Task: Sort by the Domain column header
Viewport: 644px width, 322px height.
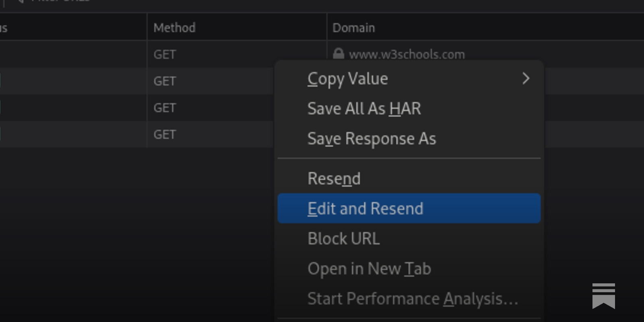Action: tap(485, 27)
